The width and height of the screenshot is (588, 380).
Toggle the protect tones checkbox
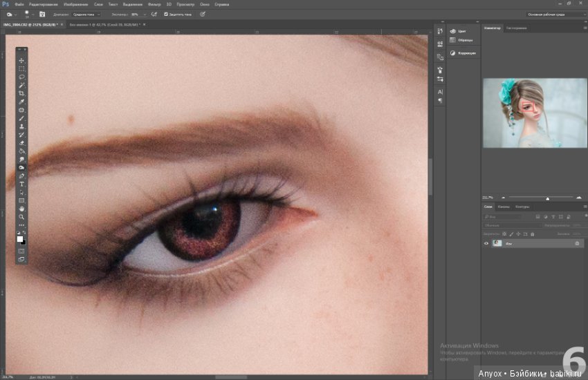(x=166, y=15)
